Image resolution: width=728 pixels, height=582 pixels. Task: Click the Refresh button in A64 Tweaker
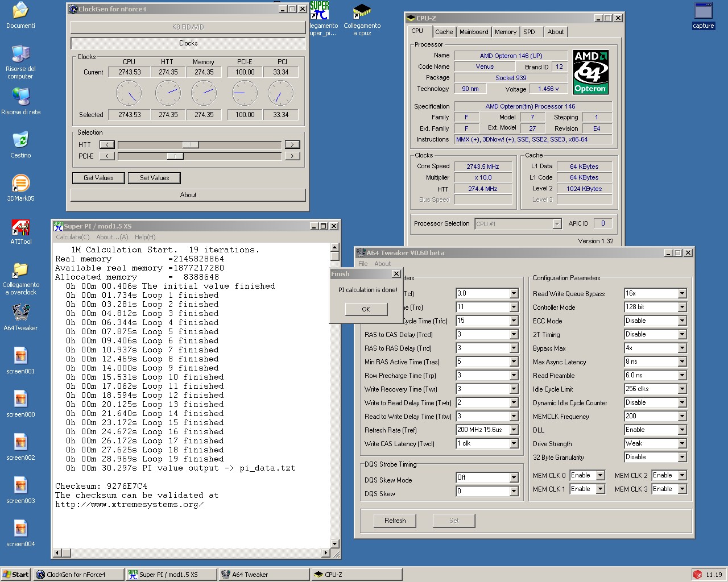pyautogui.click(x=395, y=521)
